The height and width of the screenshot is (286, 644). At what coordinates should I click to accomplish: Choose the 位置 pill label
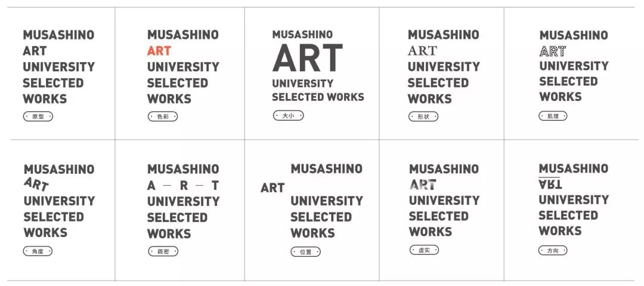point(305,252)
